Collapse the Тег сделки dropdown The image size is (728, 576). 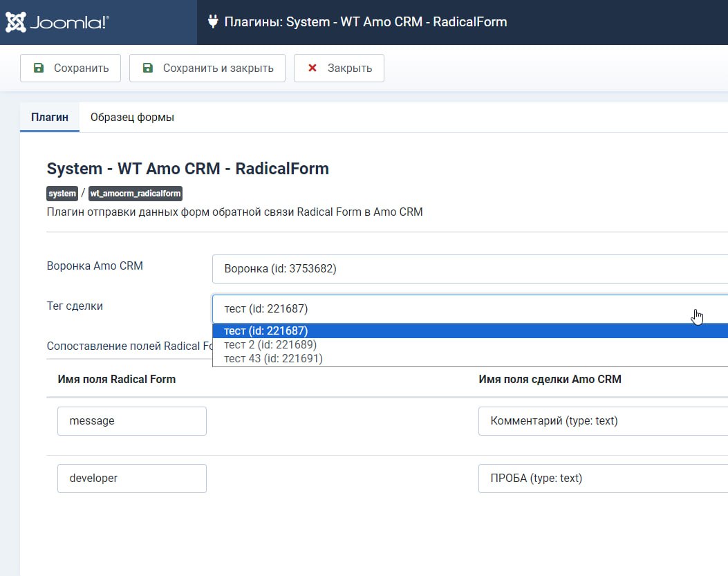(x=470, y=308)
